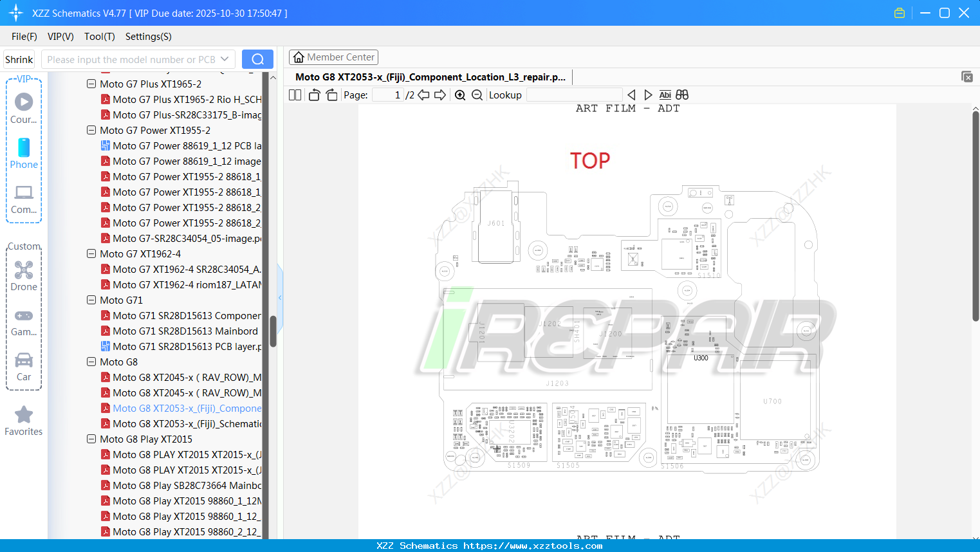Go to the next page with the forward arrow
Screen dimensions: 980x552
pyautogui.click(x=440, y=95)
